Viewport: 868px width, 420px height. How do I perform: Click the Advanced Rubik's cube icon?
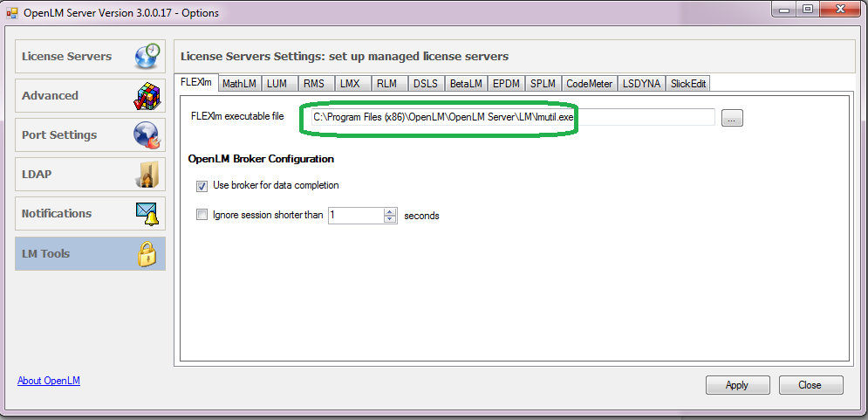[x=147, y=96]
